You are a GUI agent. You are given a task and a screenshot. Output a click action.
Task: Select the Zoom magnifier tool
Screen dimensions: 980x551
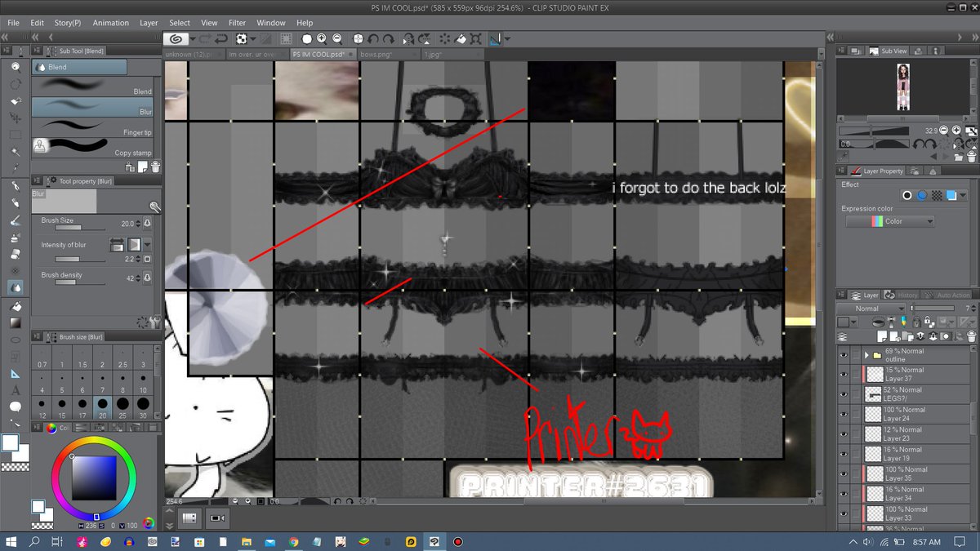click(16, 68)
